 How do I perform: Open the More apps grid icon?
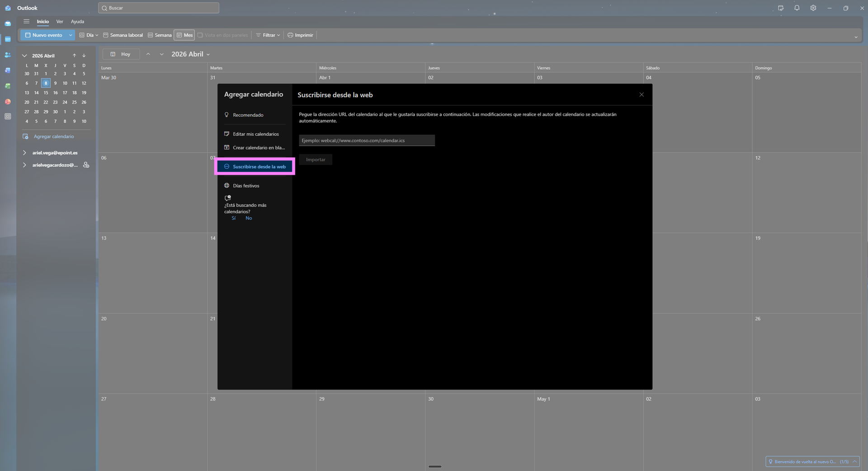8,116
